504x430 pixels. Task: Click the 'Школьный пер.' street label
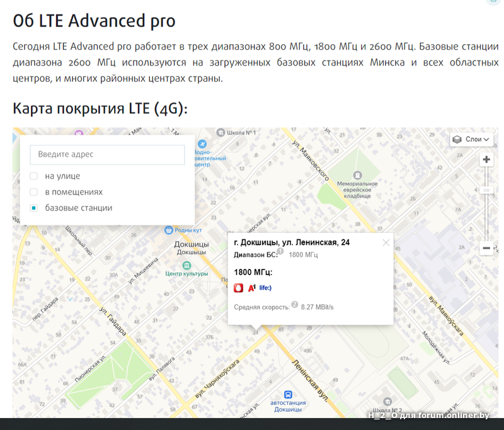79,241
